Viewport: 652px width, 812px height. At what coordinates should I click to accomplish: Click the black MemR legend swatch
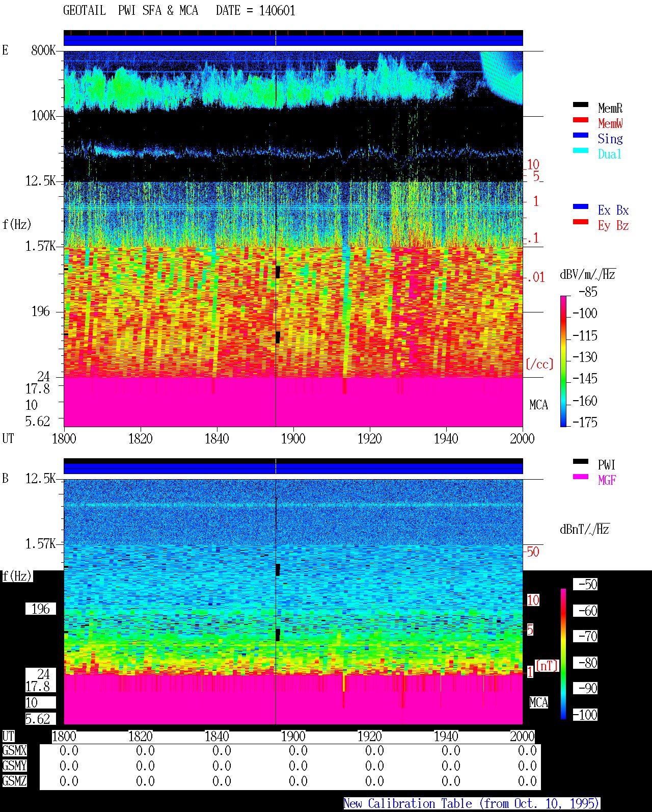[581, 104]
